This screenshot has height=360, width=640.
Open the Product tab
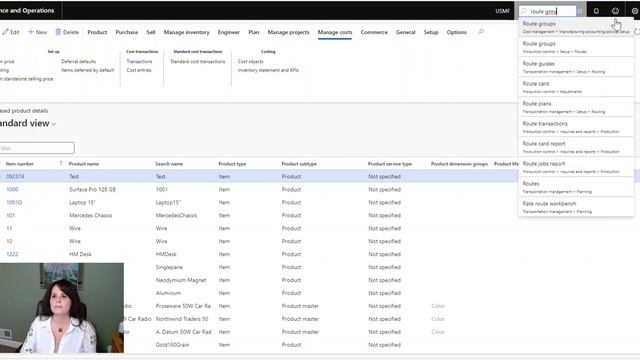(x=97, y=32)
